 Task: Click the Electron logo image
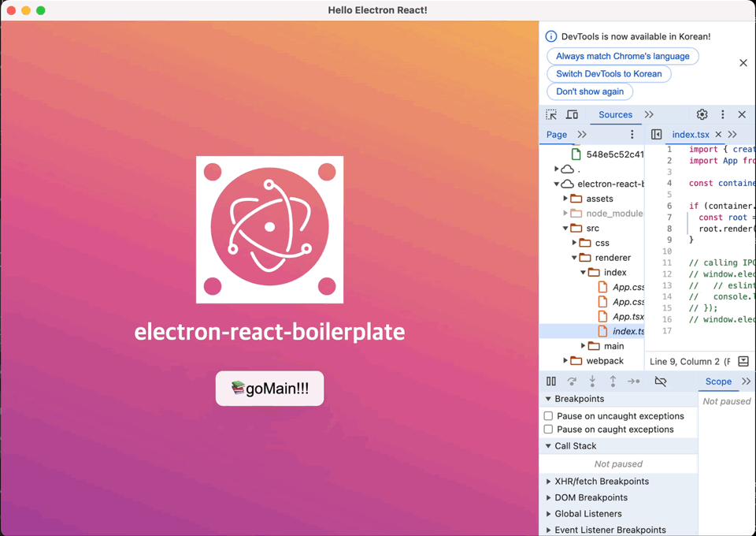tap(269, 229)
